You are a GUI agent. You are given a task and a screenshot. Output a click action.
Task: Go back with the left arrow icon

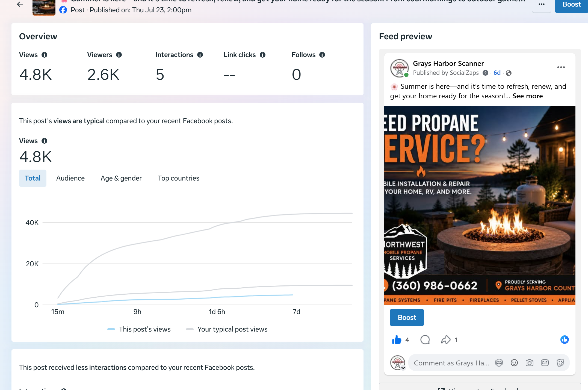tap(20, 4)
